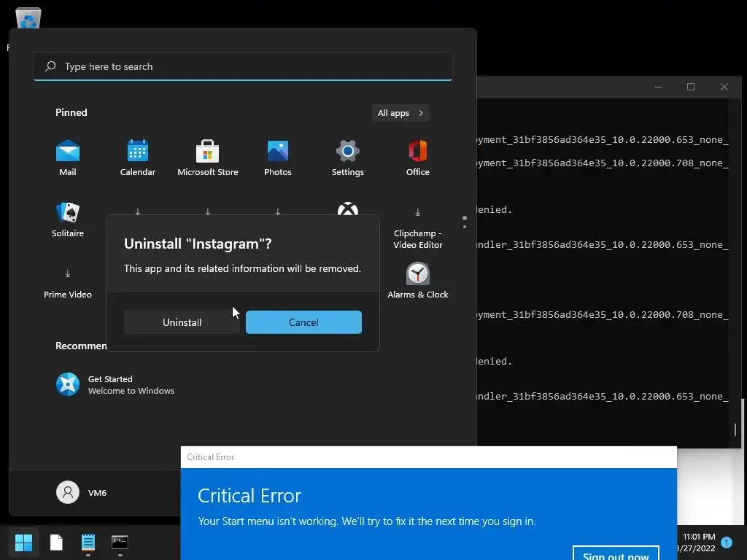Launch the Office app
Viewport: 747px width, 560px height.
coord(418,157)
